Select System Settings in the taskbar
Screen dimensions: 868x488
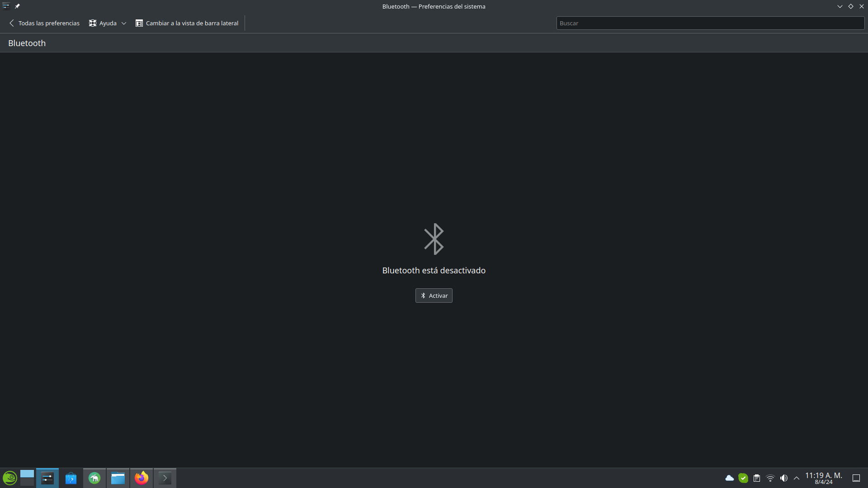(x=47, y=478)
